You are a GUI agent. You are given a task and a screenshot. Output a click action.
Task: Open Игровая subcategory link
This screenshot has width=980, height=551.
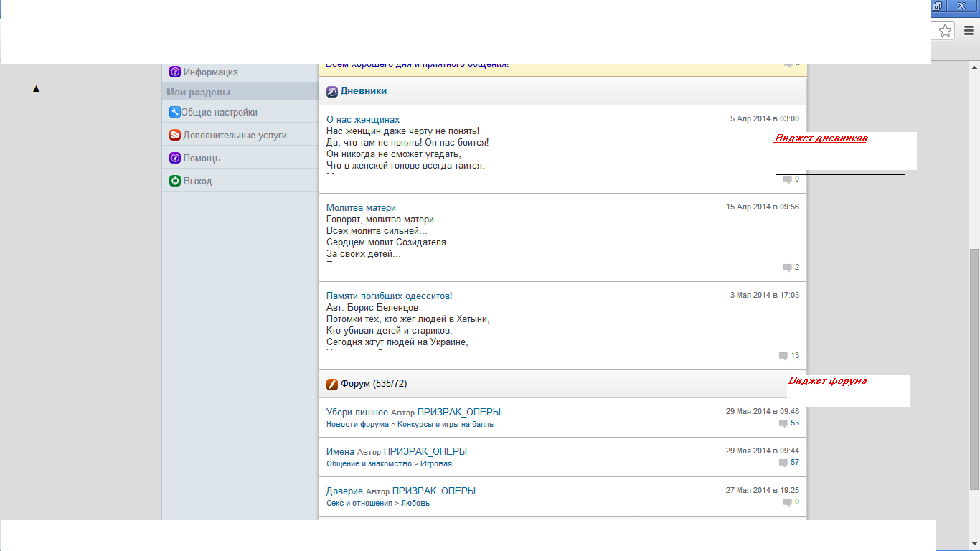point(436,463)
